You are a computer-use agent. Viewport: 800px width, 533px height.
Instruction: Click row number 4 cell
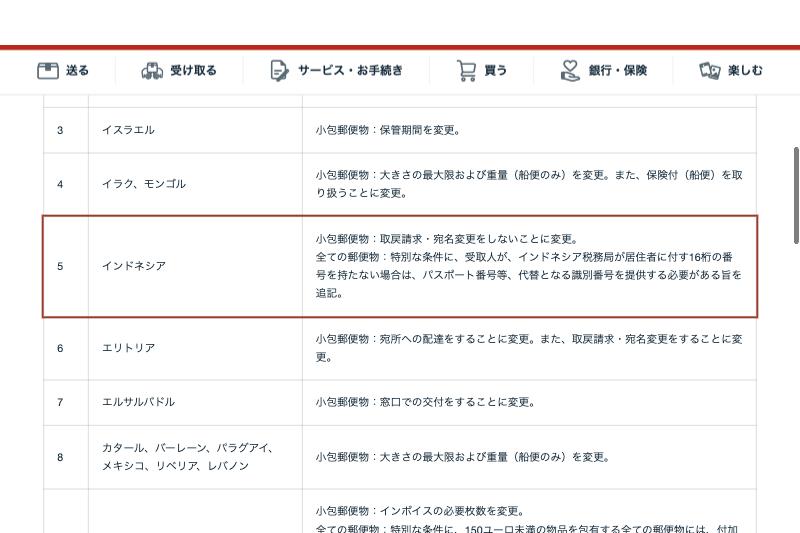tap(66, 184)
